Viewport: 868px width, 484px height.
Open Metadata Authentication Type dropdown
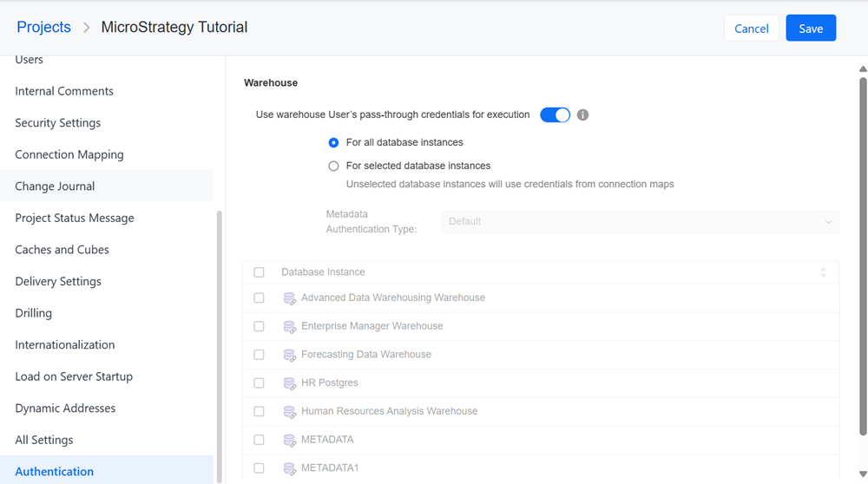[640, 221]
